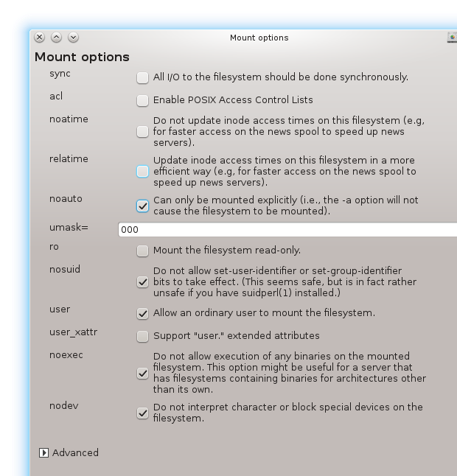457x476 pixels.
Task: Close the Mount options window
Action: [x=39, y=38]
